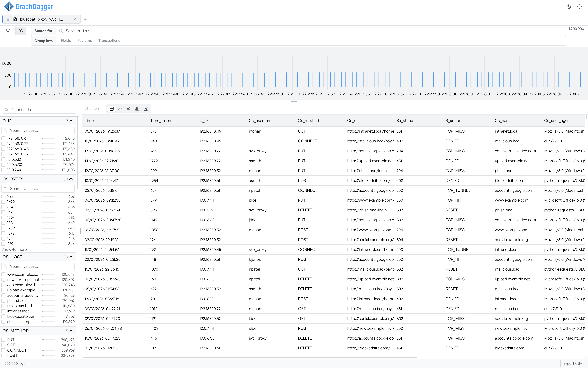Click the panel divider handle below the histogram
This screenshot has height=368, width=588.
[294, 102]
